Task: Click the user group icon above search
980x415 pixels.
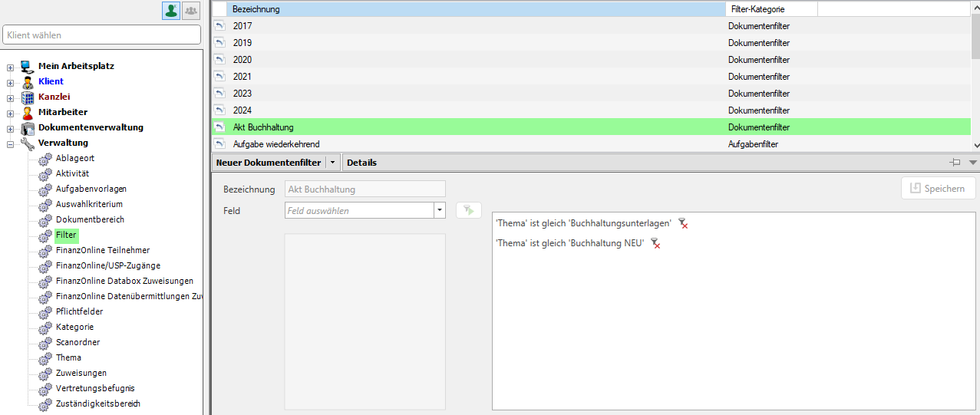Action: tap(190, 11)
